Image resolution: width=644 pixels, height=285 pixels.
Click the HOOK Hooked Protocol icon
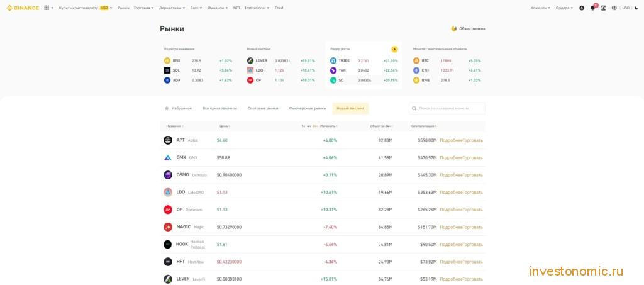pyautogui.click(x=167, y=244)
